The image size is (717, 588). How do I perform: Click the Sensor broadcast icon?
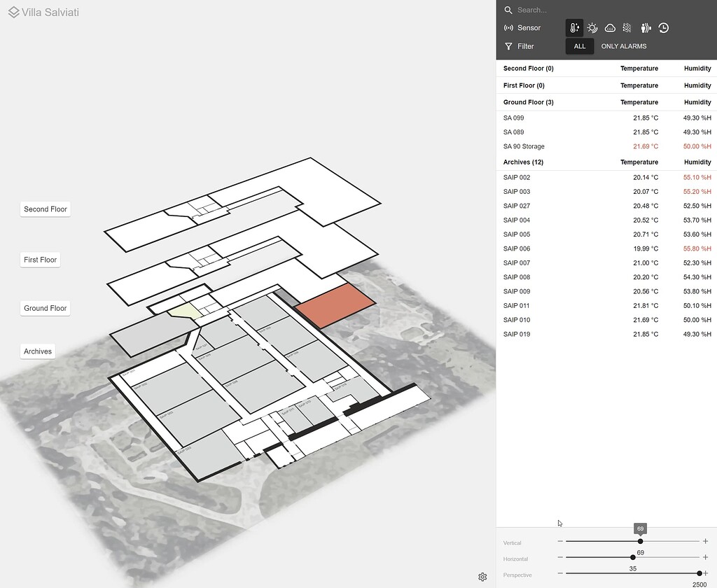[x=508, y=27]
